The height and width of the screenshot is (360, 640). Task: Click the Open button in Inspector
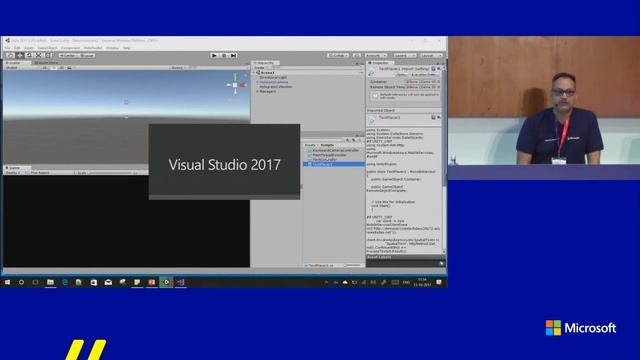point(402,75)
